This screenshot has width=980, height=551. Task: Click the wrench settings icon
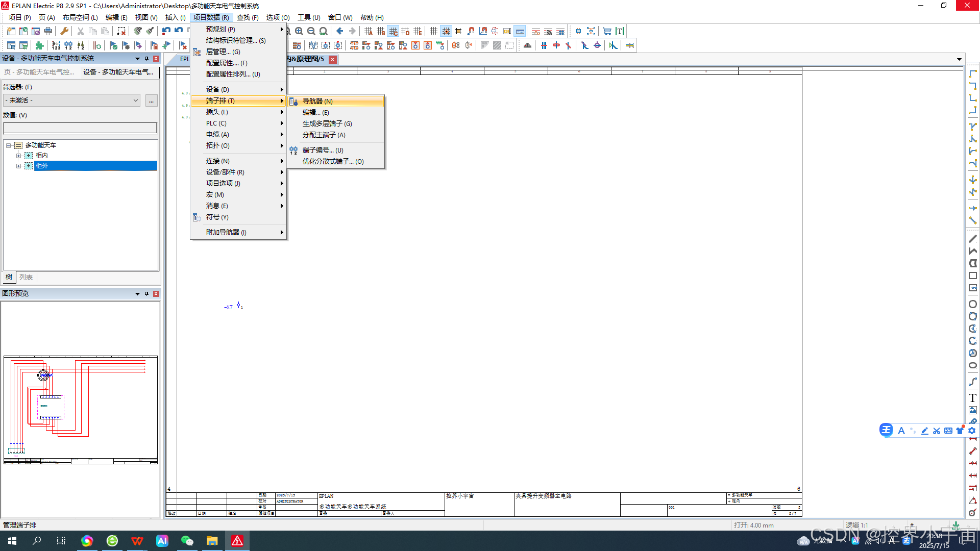pos(64,31)
